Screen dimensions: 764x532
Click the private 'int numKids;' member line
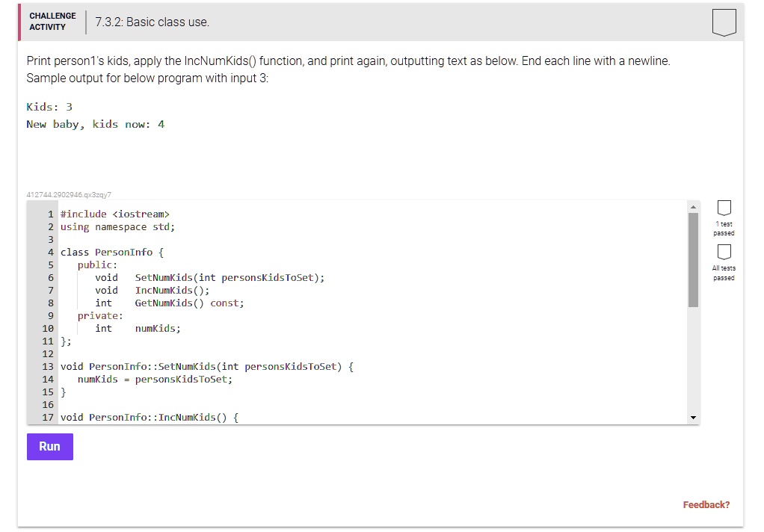(x=138, y=329)
